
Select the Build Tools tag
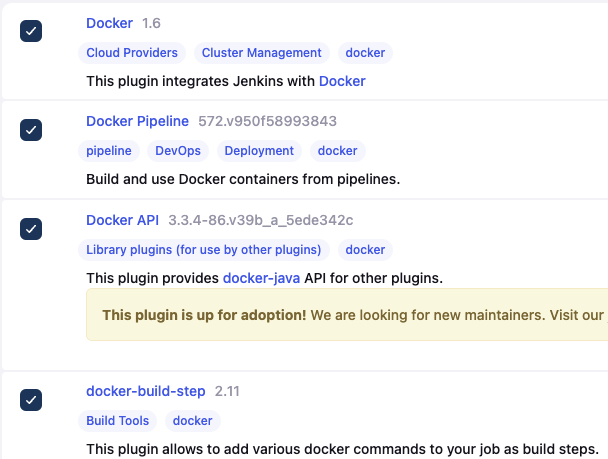click(x=117, y=421)
